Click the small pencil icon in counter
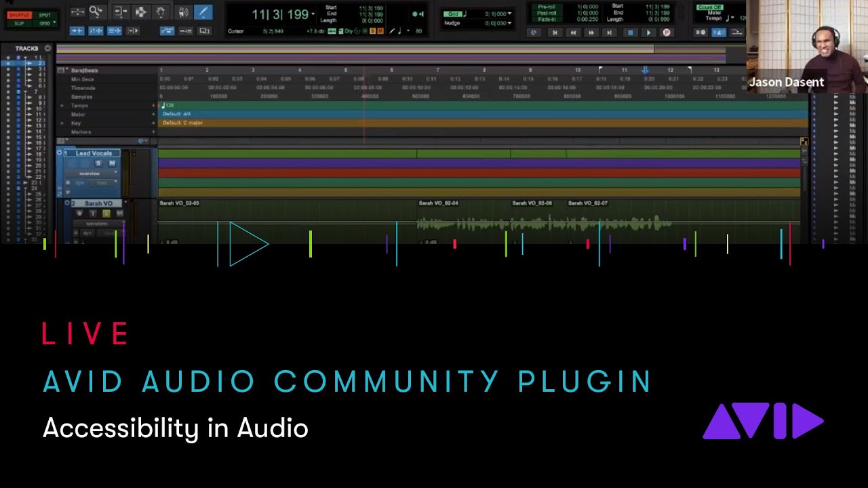The height and width of the screenshot is (488, 868). click(392, 31)
